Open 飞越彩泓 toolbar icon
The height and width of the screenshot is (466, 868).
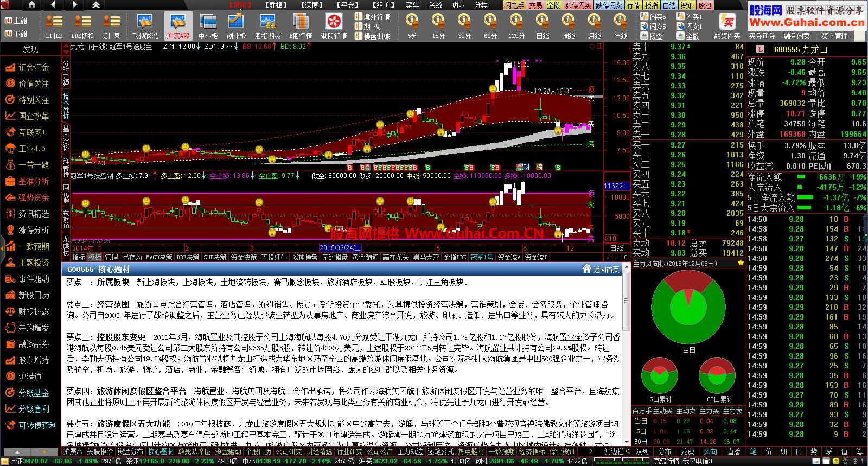pyautogui.click(x=145, y=26)
